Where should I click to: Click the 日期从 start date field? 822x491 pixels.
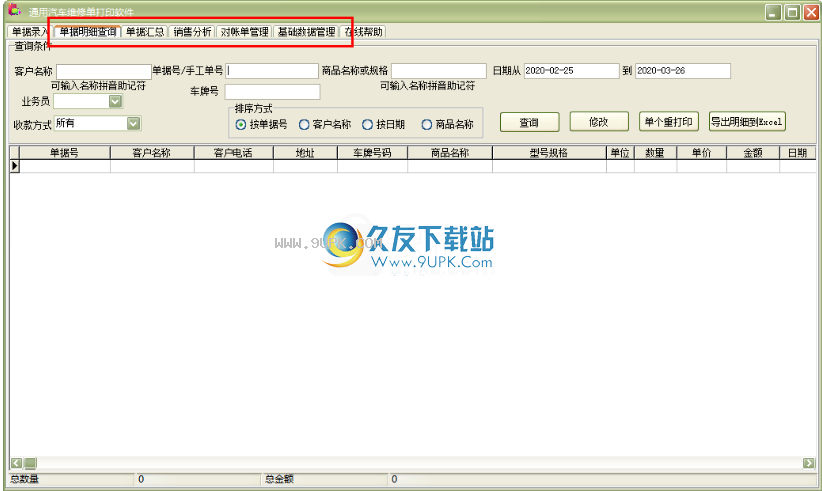(x=571, y=71)
